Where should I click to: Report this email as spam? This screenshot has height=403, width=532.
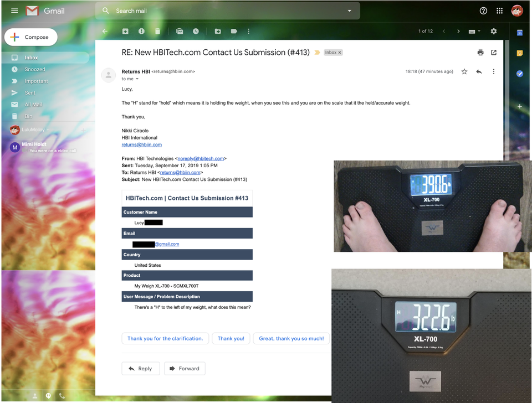(x=141, y=31)
